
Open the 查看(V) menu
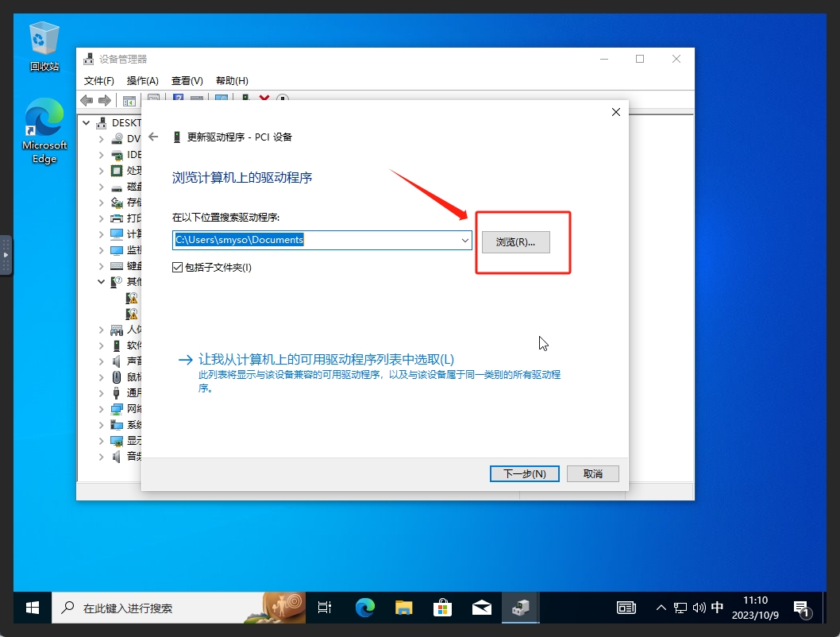187,80
